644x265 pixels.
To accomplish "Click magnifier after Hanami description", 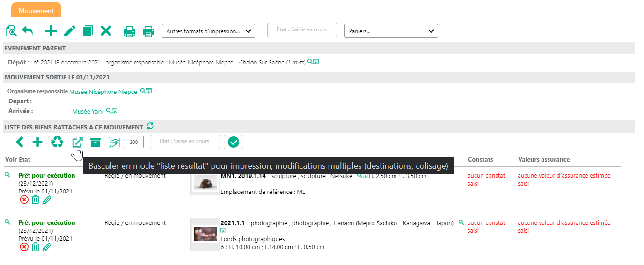I will pyautogui.click(x=461, y=222).
